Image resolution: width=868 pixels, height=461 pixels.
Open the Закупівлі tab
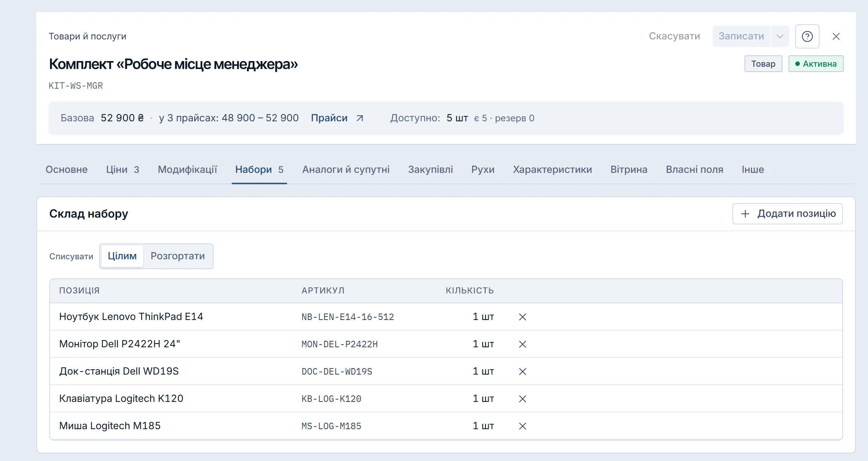pos(431,169)
